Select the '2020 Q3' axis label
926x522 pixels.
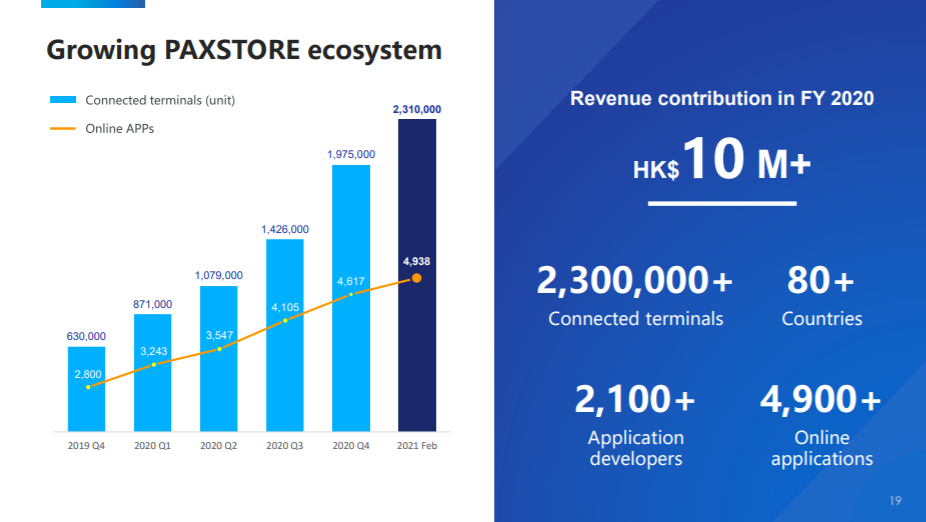point(285,446)
